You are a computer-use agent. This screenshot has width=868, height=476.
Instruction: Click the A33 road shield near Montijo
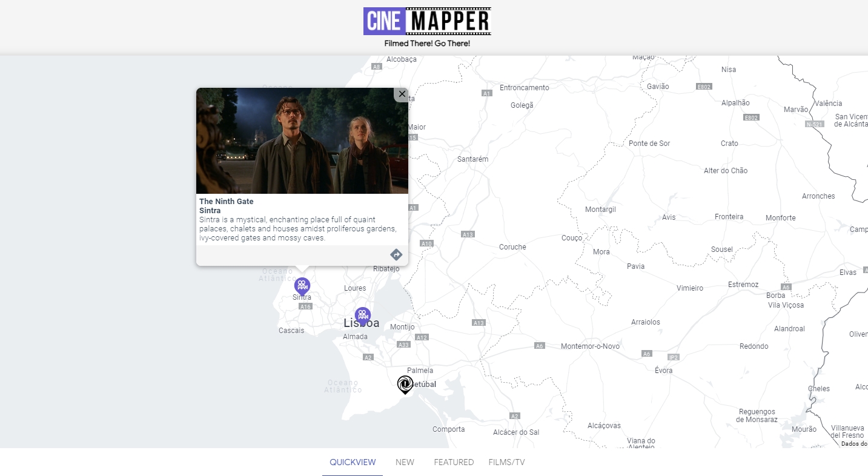403,345
